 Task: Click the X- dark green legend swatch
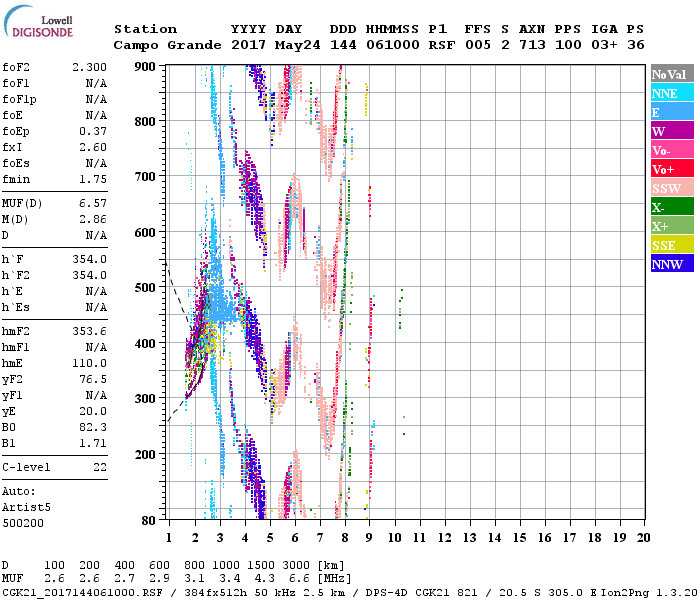[x=672, y=207]
